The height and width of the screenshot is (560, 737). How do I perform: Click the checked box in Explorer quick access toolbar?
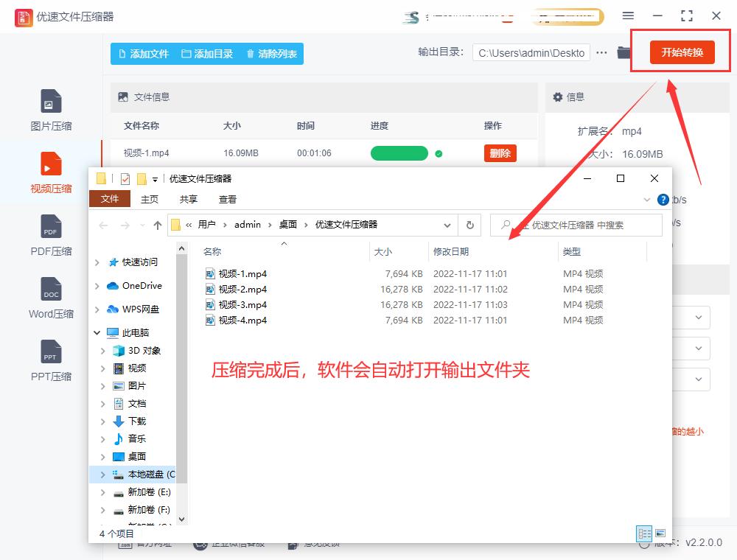point(124,178)
